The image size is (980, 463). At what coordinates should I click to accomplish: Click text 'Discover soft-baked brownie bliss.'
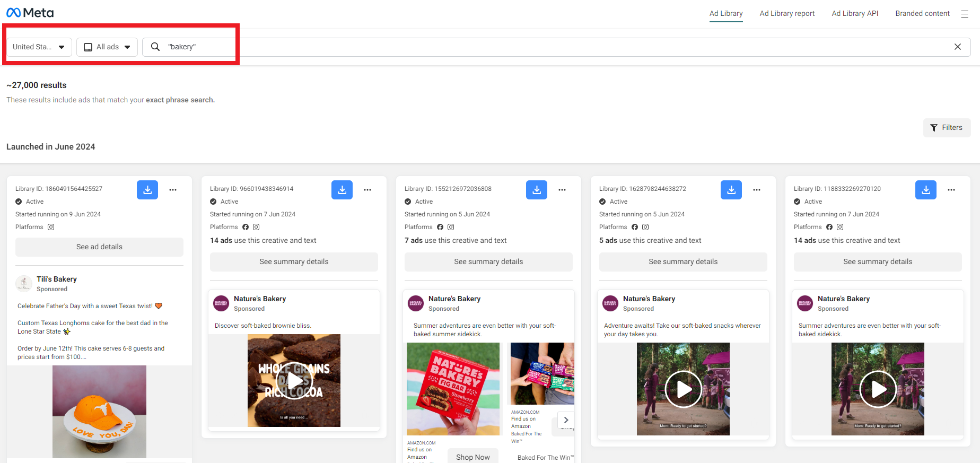(x=263, y=326)
